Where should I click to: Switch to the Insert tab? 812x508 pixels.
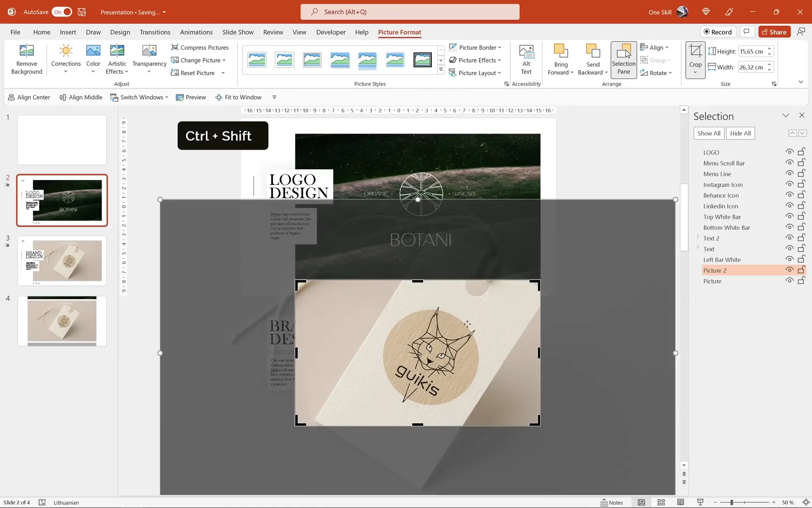pos(68,32)
